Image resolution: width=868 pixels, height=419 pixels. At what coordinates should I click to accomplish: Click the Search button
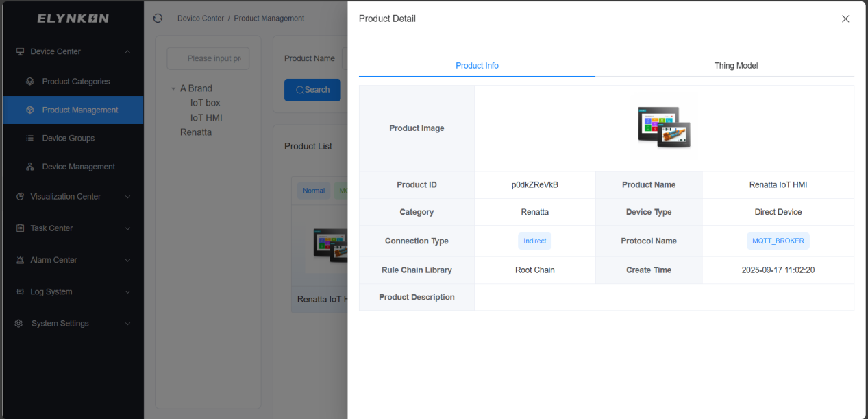point(312,90)
